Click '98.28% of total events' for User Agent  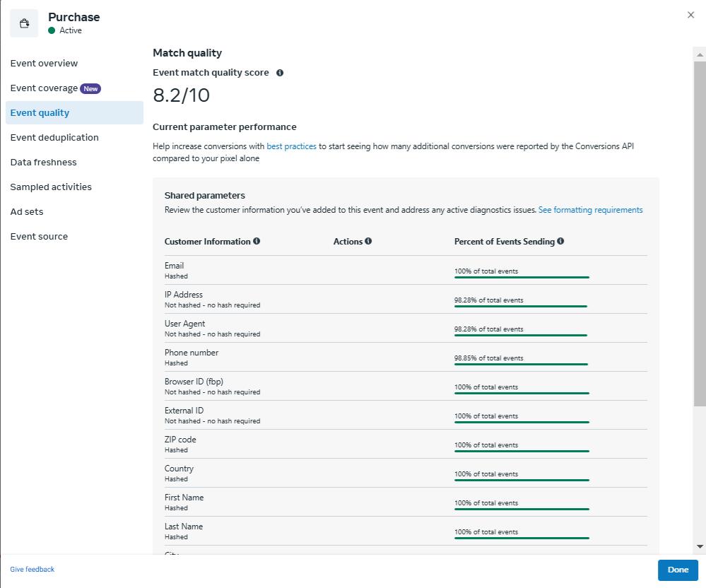[x=488, y=329]
